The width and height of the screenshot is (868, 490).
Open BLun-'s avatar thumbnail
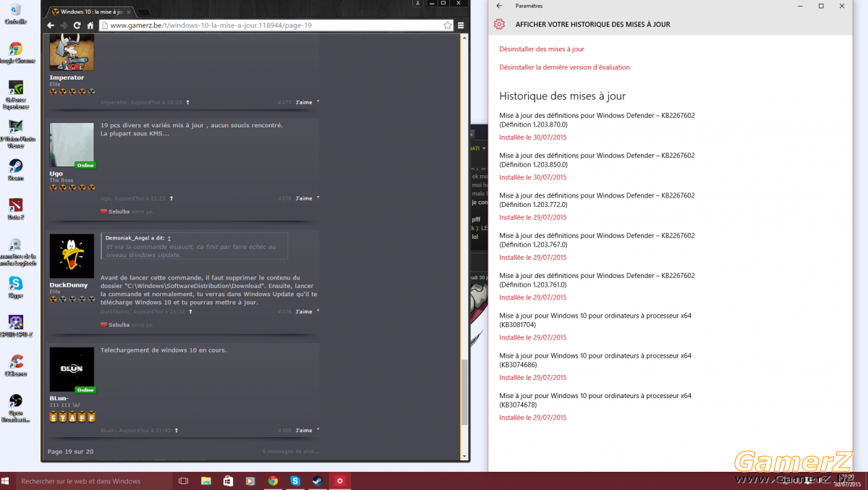point(72,369)
